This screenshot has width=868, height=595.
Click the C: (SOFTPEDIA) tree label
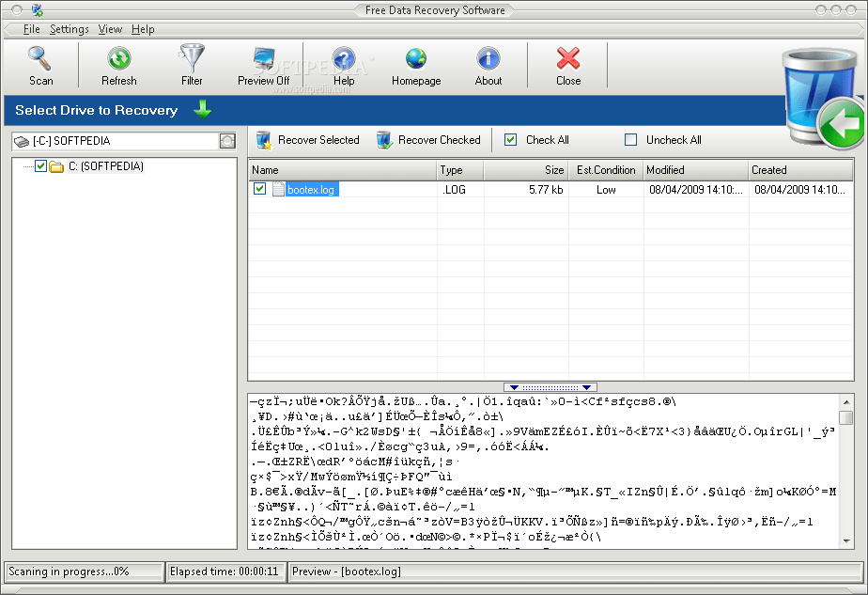(x=106, y=166)
